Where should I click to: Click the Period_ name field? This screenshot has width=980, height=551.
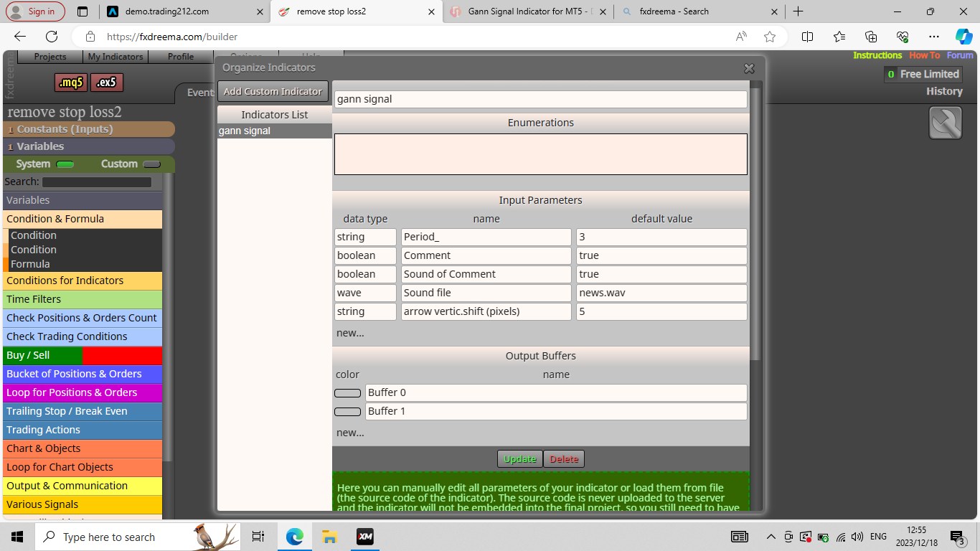(486, 237)
